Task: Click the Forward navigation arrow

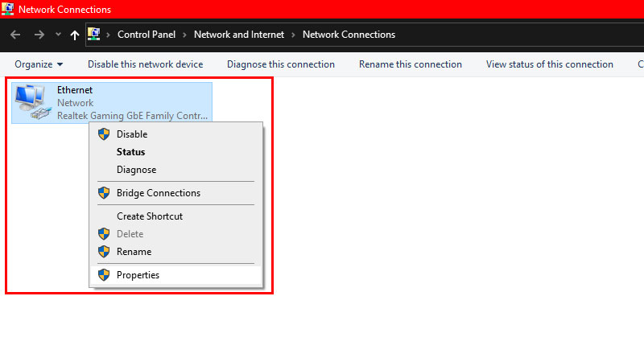Action: 39,35
